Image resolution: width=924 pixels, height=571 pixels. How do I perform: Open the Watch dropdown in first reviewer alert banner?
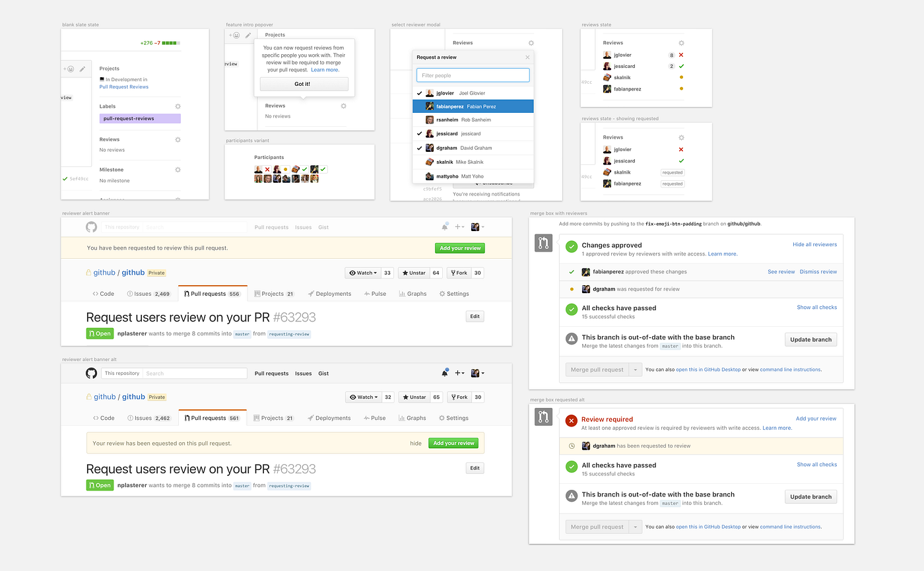(x=363, y=273)
